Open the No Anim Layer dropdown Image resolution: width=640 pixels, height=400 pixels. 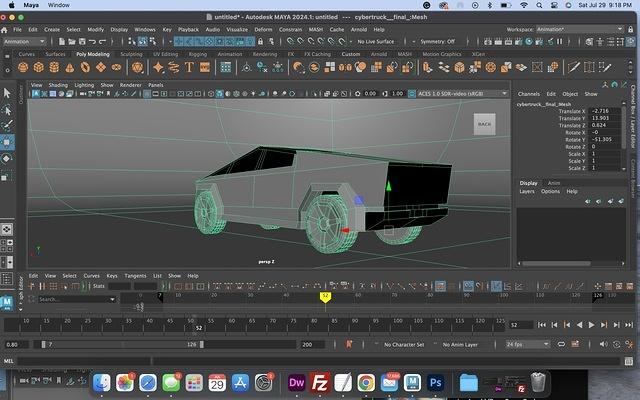coord(460,345)
